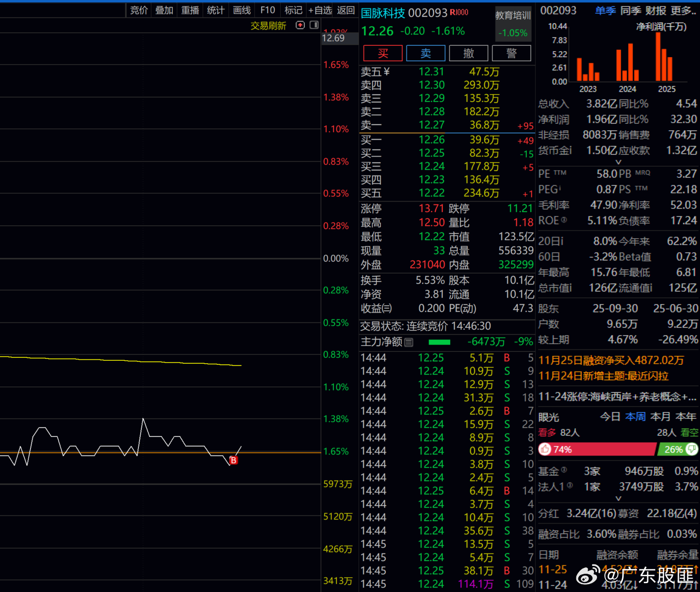Expand the fund holdings chevron below 法人

point(619,499)
